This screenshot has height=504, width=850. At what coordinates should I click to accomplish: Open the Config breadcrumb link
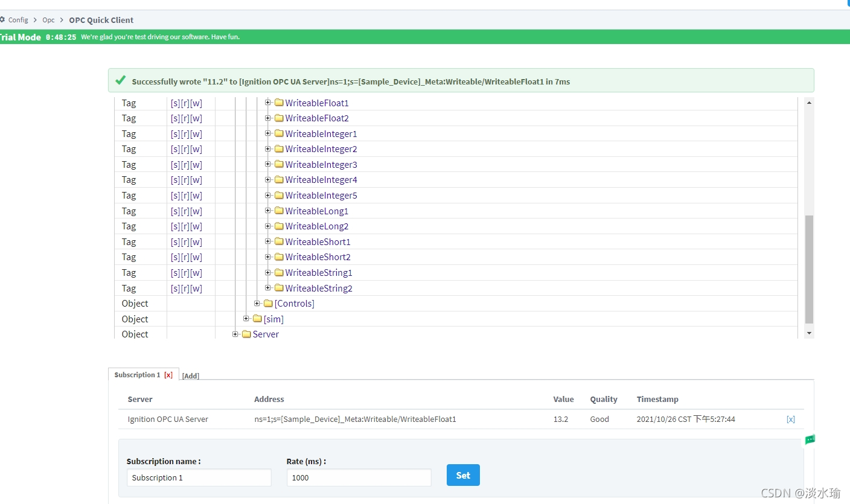pyautogui.click(x=18, y=20)
